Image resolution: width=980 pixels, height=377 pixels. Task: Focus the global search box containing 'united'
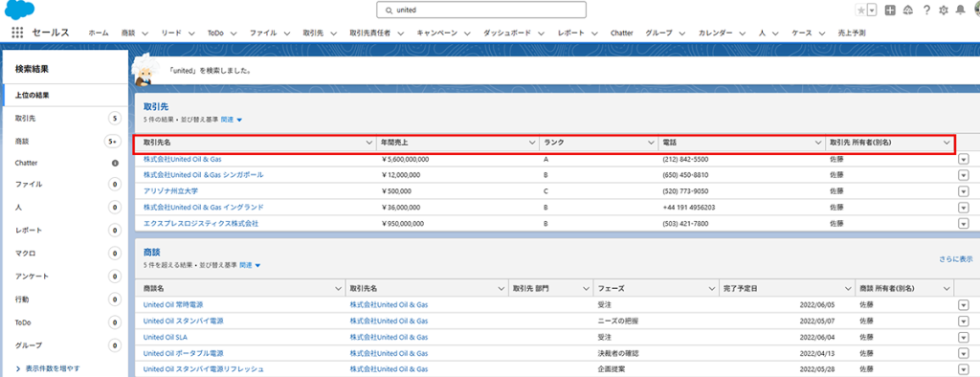click(481, 10)
